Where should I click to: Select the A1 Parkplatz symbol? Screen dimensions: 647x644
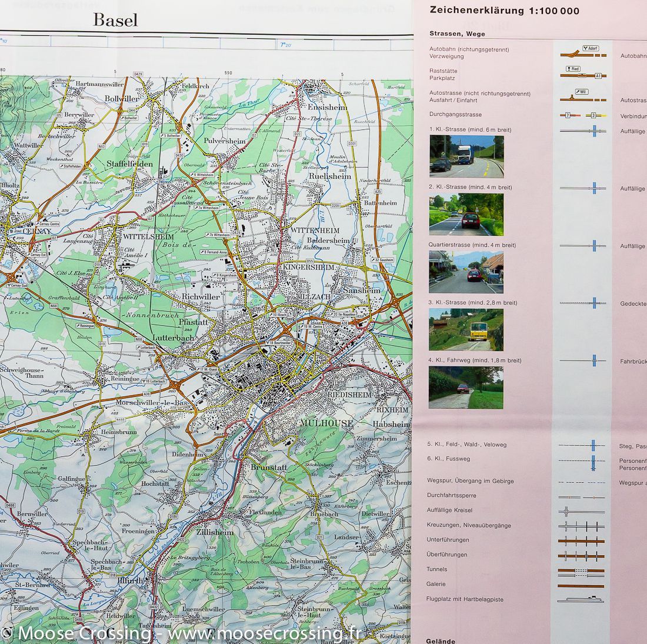pos(598,75)
